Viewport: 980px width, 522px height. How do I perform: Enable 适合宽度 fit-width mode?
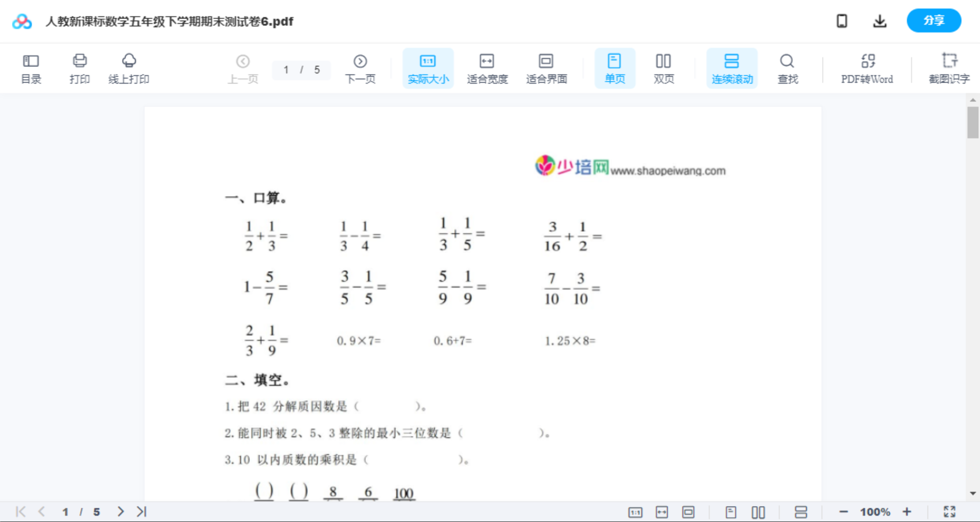tap(487, 68)
